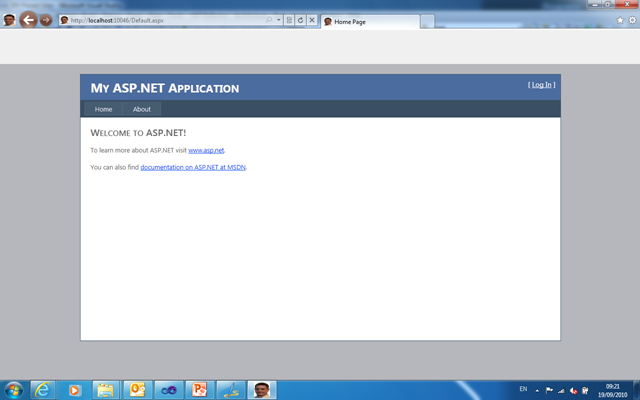The height and width of the screenshot is (400, 640).
Task: Open the About menu item
Action: (x=142, y=109)
